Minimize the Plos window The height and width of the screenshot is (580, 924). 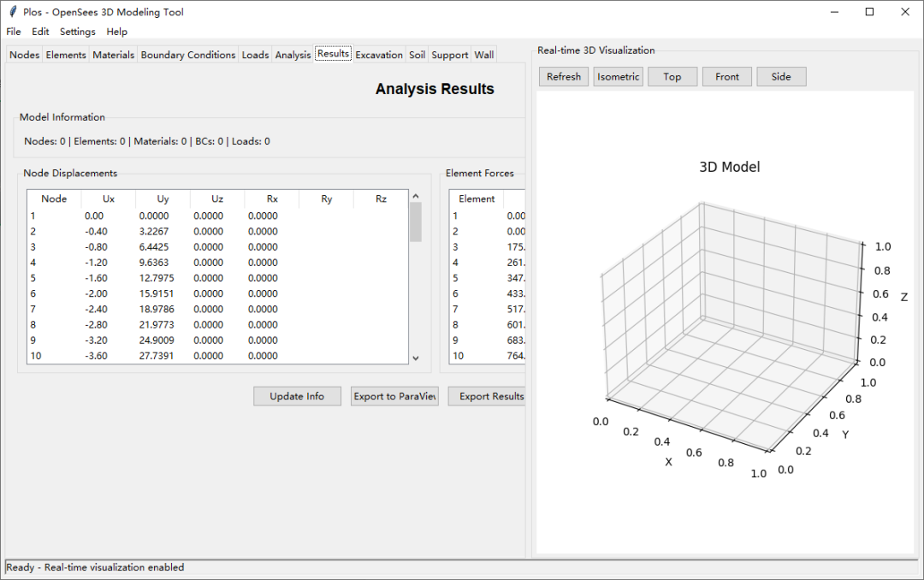(x=834, y=12)
